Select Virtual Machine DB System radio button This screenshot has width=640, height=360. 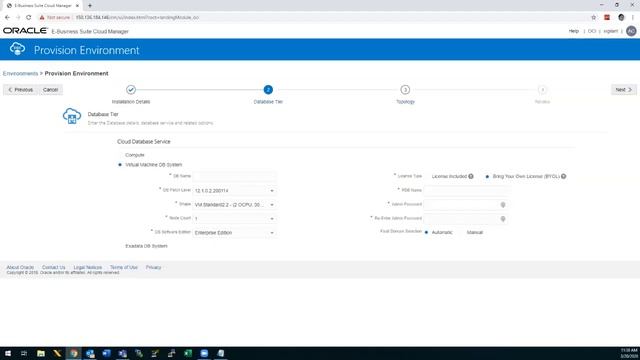point(120,165)
